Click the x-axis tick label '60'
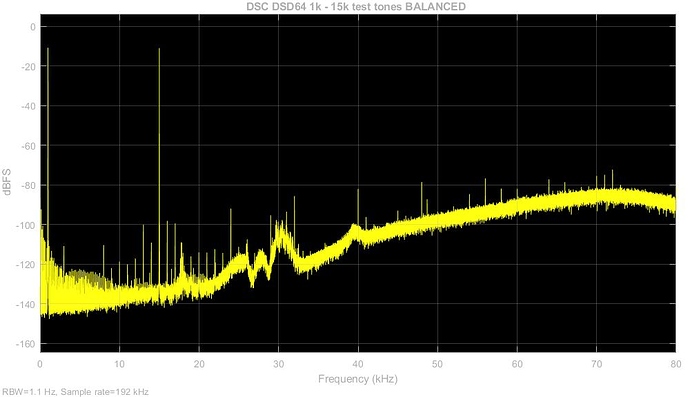The width and height of the screenshot is (690, 397). coord(517,364)
